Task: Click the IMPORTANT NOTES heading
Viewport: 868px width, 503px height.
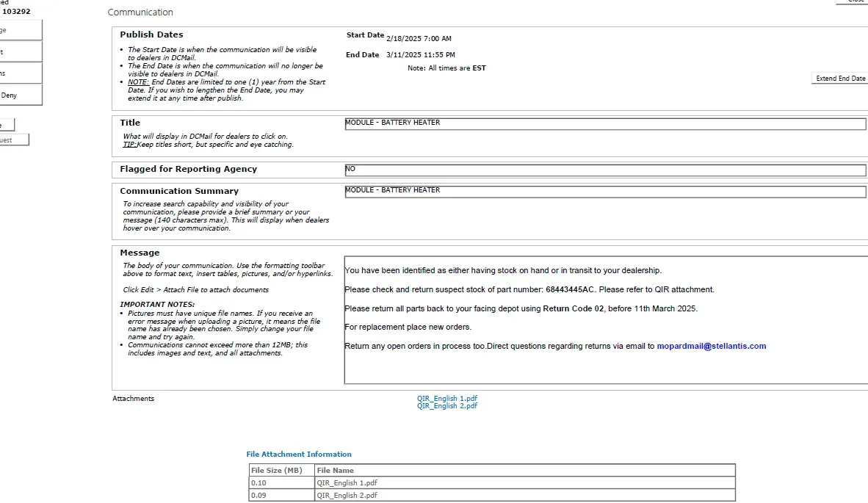Action: tap(157, 304)
